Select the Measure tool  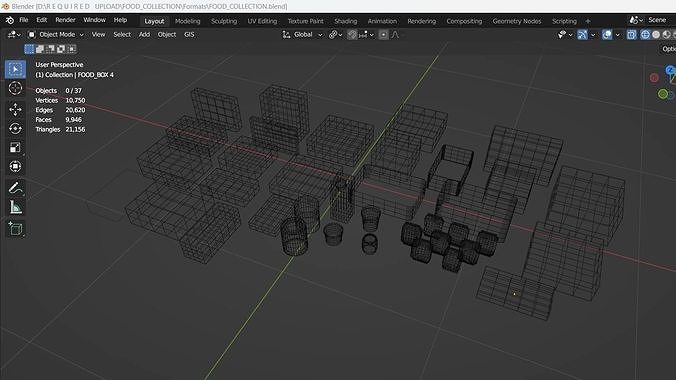click(15, 207)
